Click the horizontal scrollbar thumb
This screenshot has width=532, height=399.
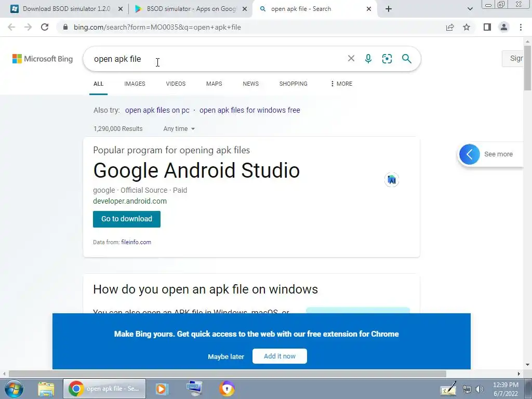(228, 374)
